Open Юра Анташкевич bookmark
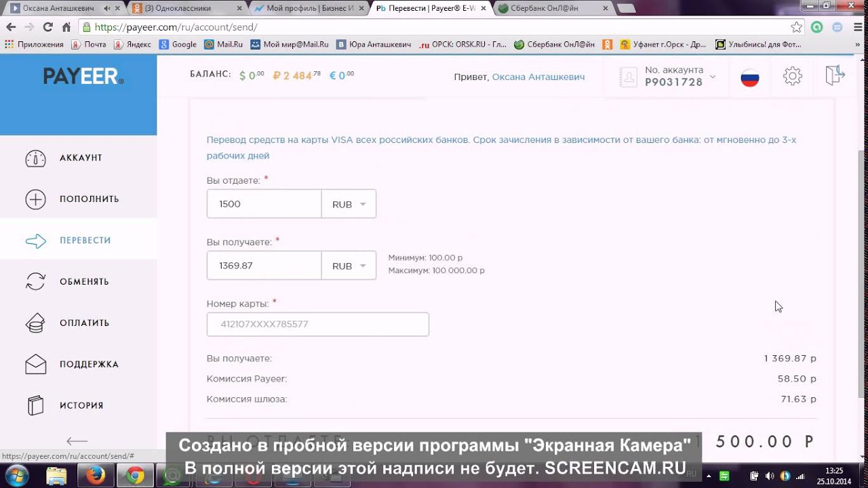This screenshot has height=488, width=868. 374,45
